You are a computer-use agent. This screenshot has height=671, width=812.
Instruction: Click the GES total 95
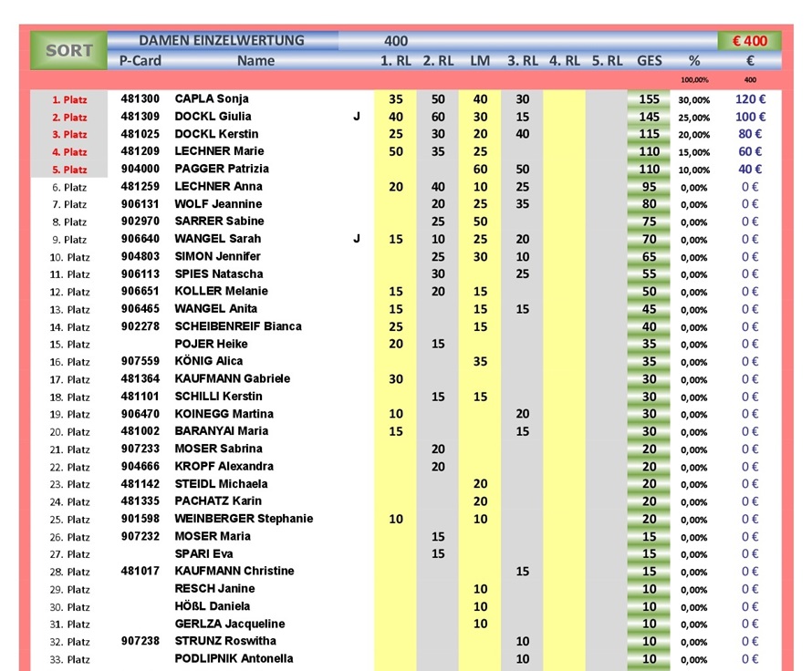coord(649,187)
